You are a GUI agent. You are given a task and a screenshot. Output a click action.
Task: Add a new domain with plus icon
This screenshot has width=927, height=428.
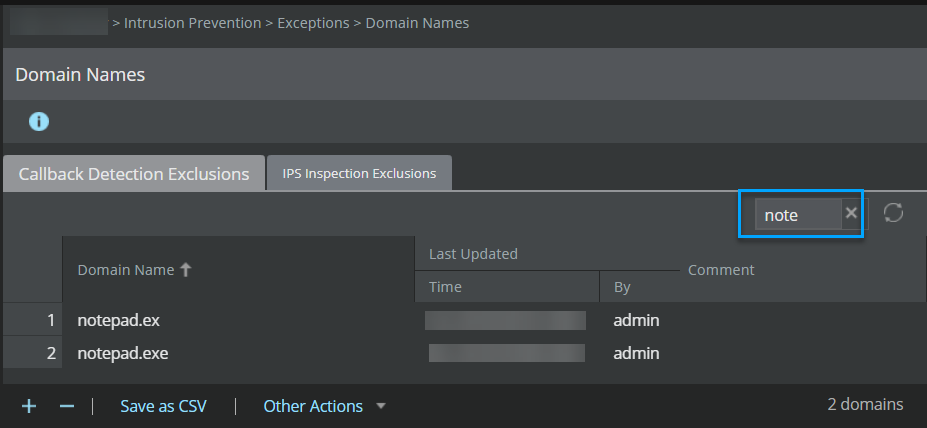click(x=29, y=406)
